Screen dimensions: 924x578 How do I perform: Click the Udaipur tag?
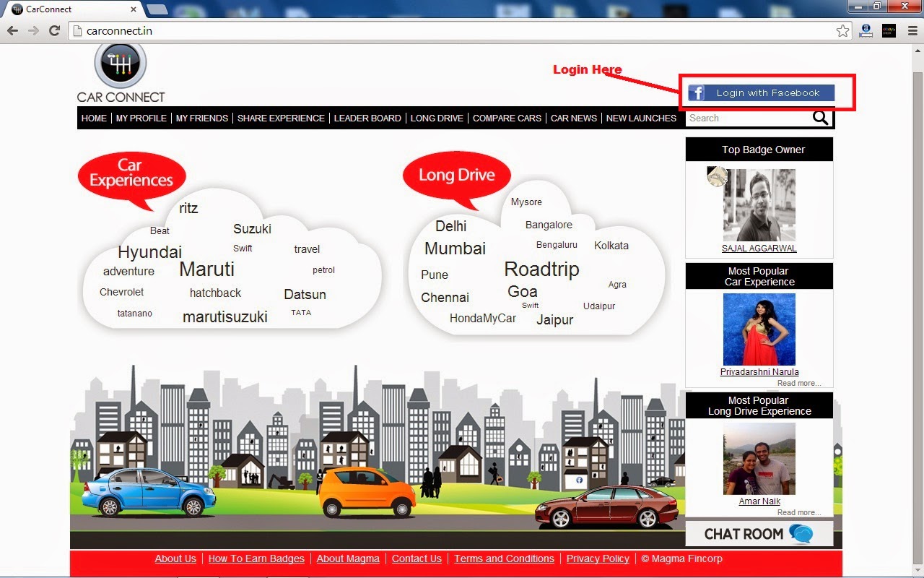click(599, 306)
